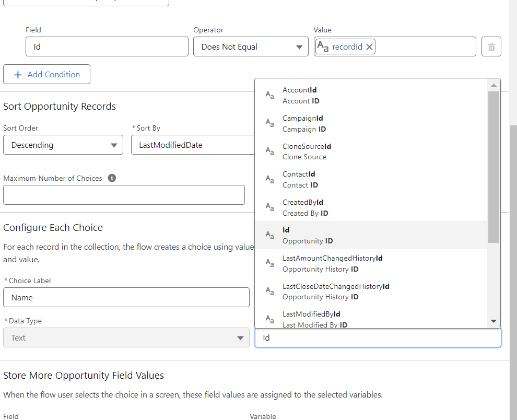This screenshot has width=517, height=420.
Task: Select Id Opportunity ID option
Action: tap(371, 235)
